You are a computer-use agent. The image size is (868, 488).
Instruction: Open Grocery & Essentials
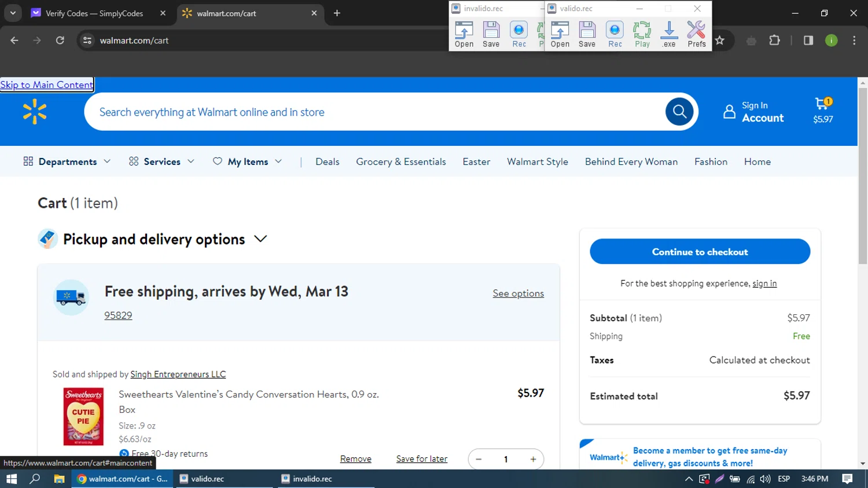click(x=401, y=162)
